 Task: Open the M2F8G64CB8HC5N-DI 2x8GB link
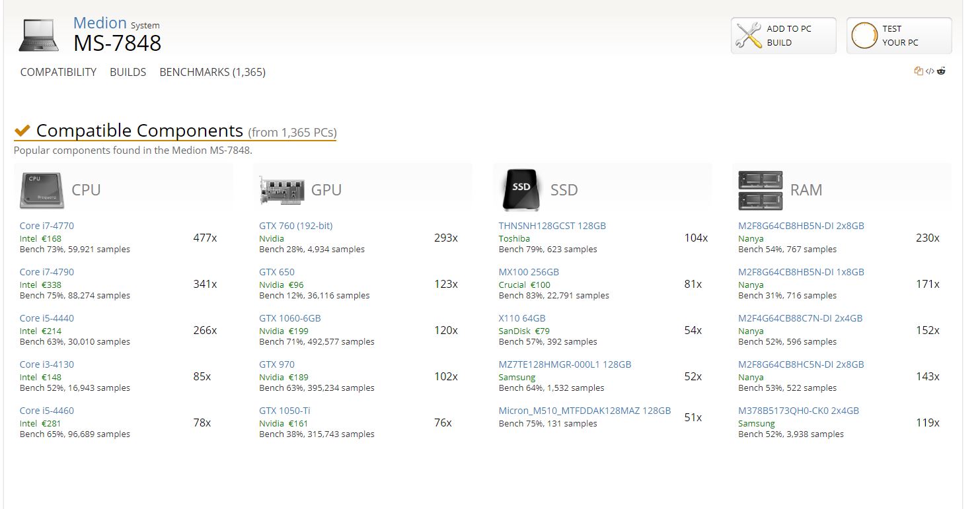tap(801, 364)
